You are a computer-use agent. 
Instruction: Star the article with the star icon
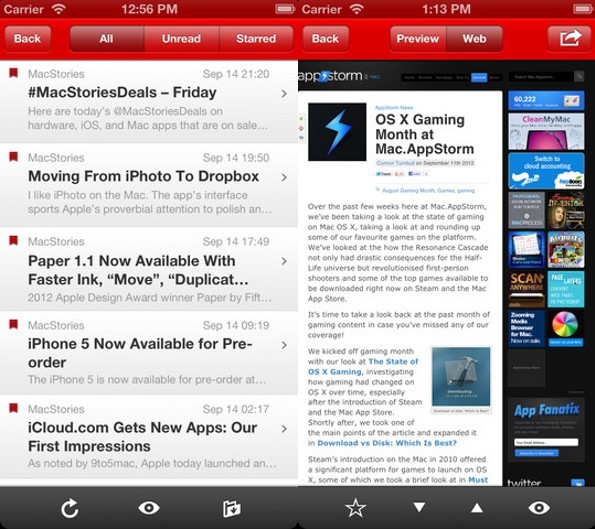[x=356, y=508]
